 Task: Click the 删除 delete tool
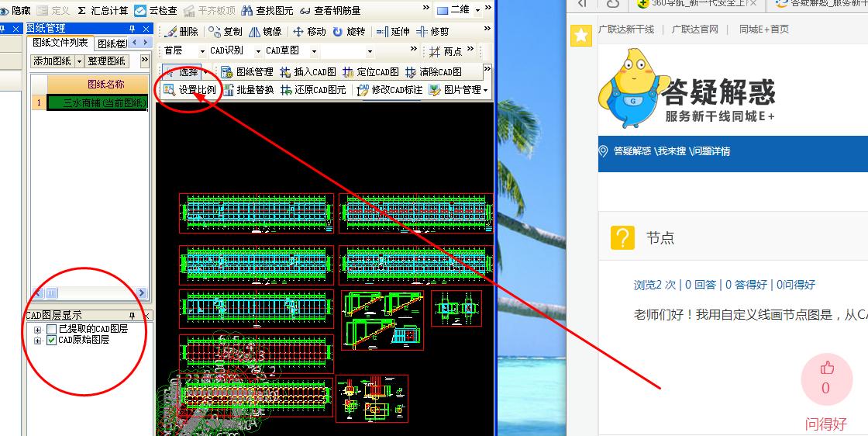[181, 32]
